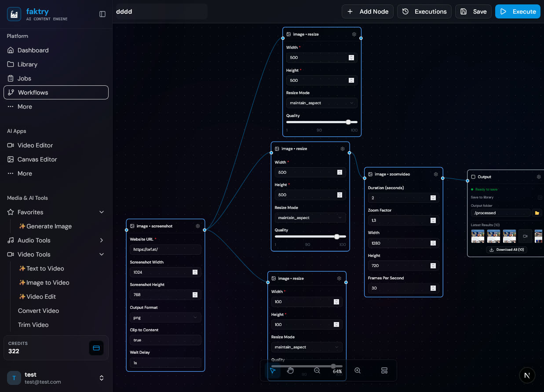544x392 pixels.
Task: Zoom in the canvas with plus magnifier
Action: (358, 371)
